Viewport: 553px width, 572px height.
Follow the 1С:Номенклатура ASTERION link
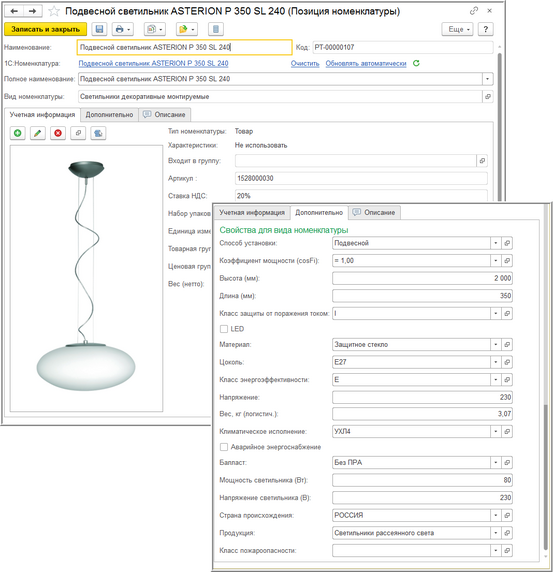point(154,63)
